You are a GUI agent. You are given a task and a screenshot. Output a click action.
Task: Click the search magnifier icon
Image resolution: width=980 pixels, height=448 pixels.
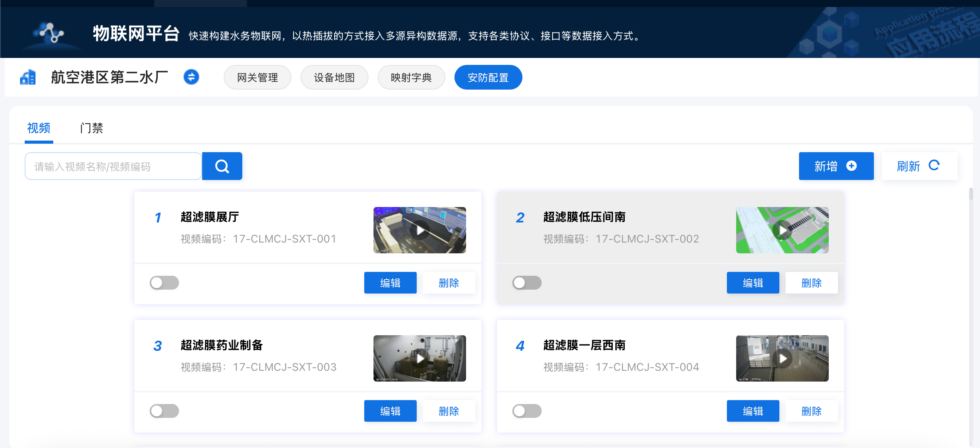(222, 166)
